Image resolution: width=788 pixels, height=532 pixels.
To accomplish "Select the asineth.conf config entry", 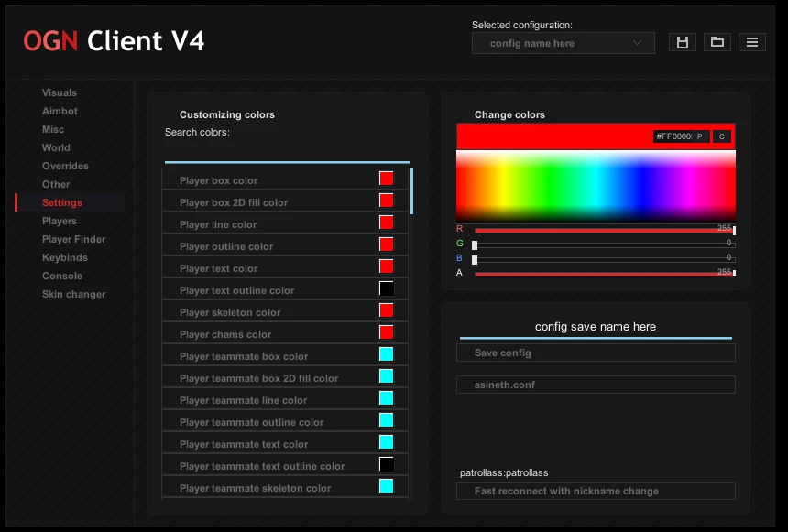I will [596, 385].
